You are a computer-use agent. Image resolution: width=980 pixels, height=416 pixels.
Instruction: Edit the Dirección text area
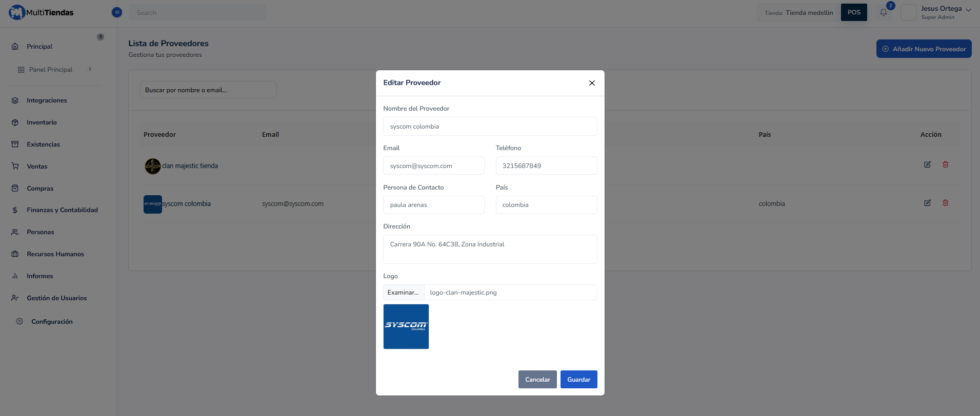[490, 249]
